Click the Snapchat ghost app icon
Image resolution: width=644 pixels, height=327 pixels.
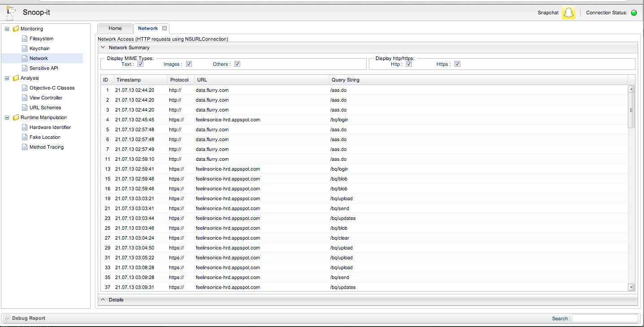(568, 13)
